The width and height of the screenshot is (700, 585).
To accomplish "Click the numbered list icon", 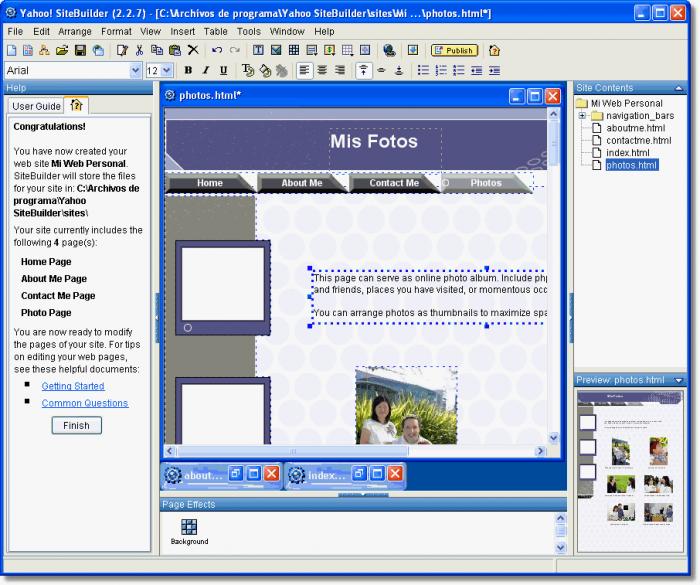I will click(441, 71).
